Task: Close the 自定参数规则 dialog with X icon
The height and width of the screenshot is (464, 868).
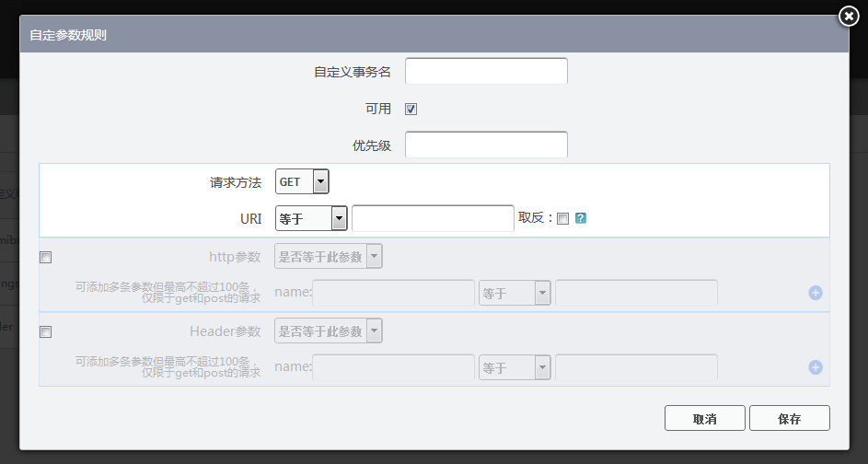Action: [x=849, y=16]
